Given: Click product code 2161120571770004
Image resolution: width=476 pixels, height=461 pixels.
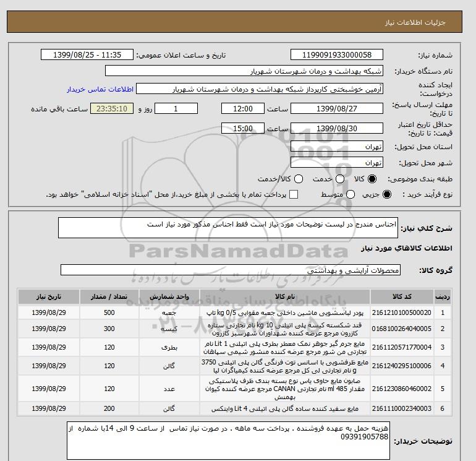Looking at the screenshot, I should coord(402,347).
